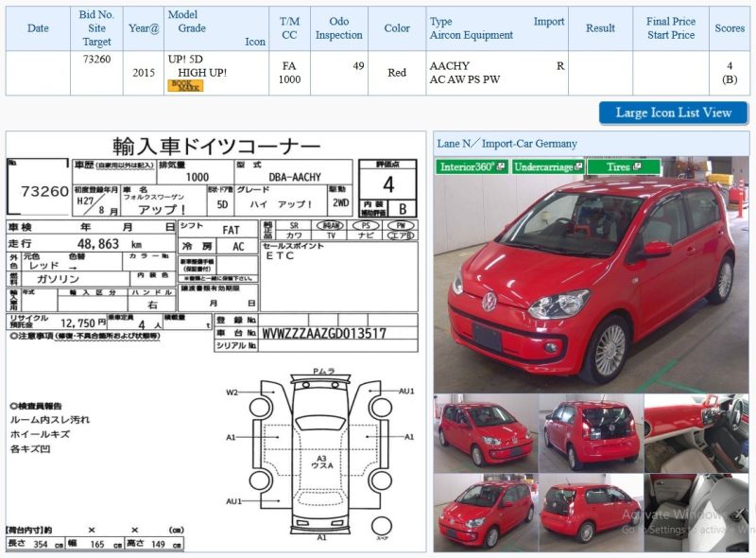
Task: Click the AC AW PS PW equipment text
Action: (465, 79)
